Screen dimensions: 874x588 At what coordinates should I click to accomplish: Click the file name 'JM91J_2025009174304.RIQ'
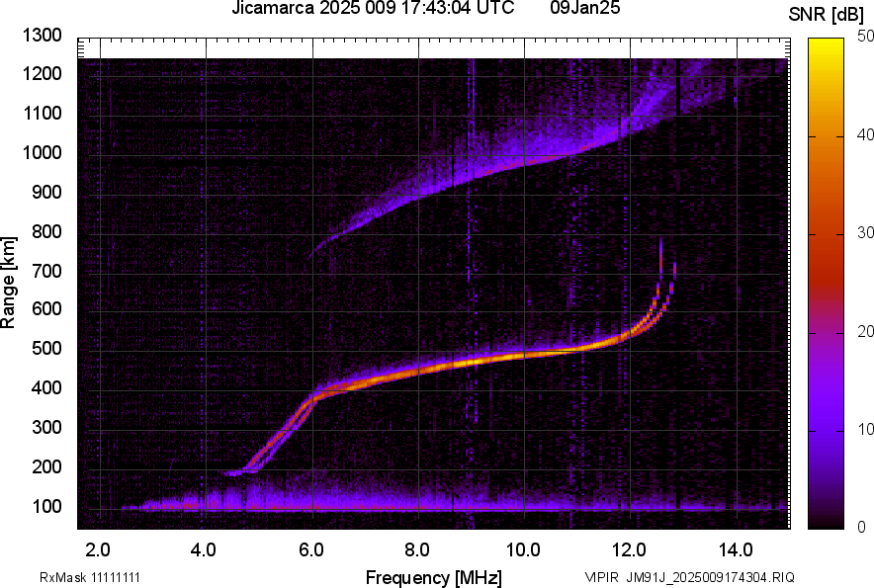click(x=710, y=577)
